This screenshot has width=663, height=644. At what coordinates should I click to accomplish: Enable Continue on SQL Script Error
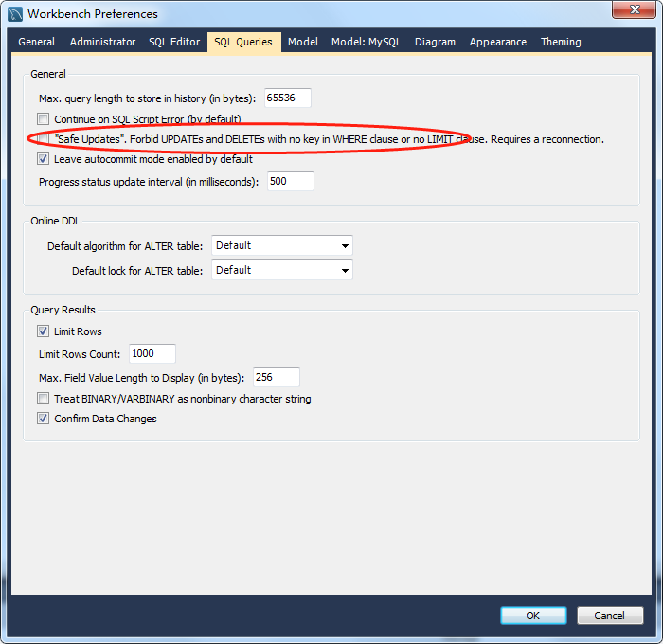(x=43, y=119)
